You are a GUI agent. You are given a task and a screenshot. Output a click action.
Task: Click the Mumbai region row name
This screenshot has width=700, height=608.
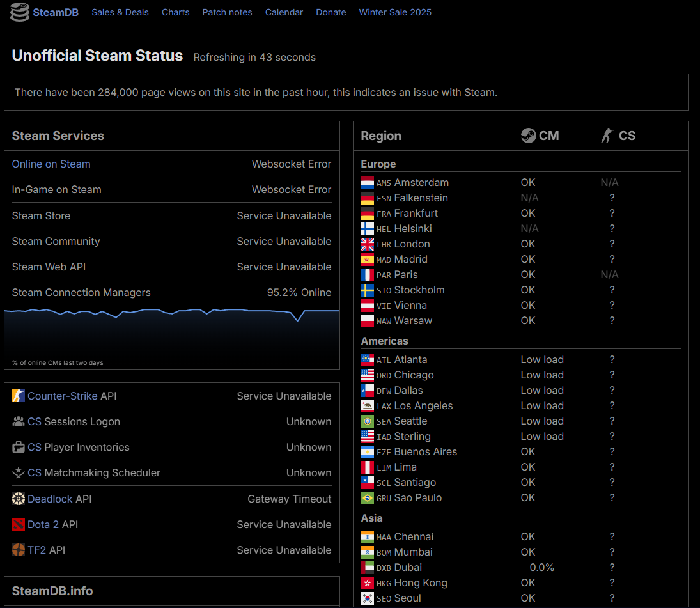[414, 552]
